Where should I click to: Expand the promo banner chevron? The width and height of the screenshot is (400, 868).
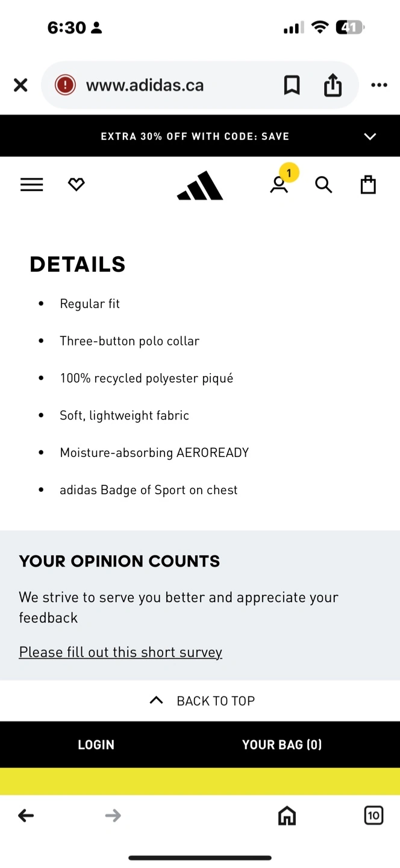[370, 136]
